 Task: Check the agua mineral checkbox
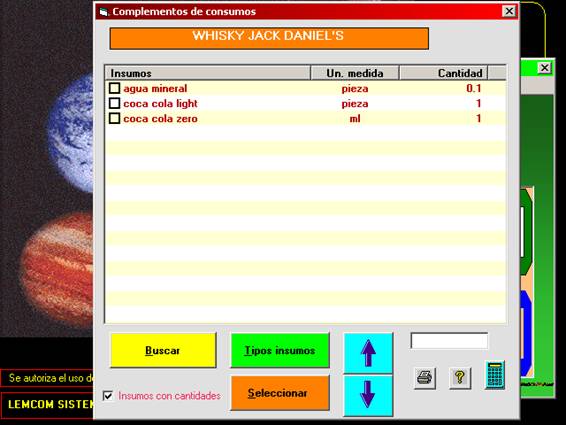coord(114,88)
